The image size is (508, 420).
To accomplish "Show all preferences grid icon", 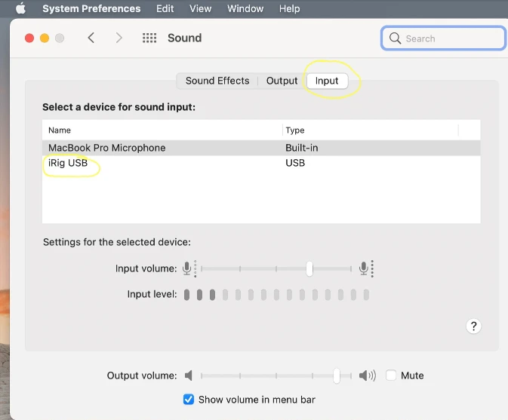I will tap(149, 38).
